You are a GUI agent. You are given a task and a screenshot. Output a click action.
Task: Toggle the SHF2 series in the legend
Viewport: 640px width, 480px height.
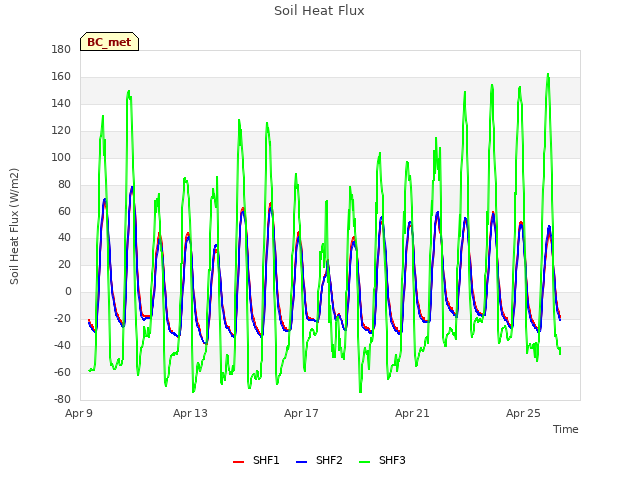coord(319,460)
